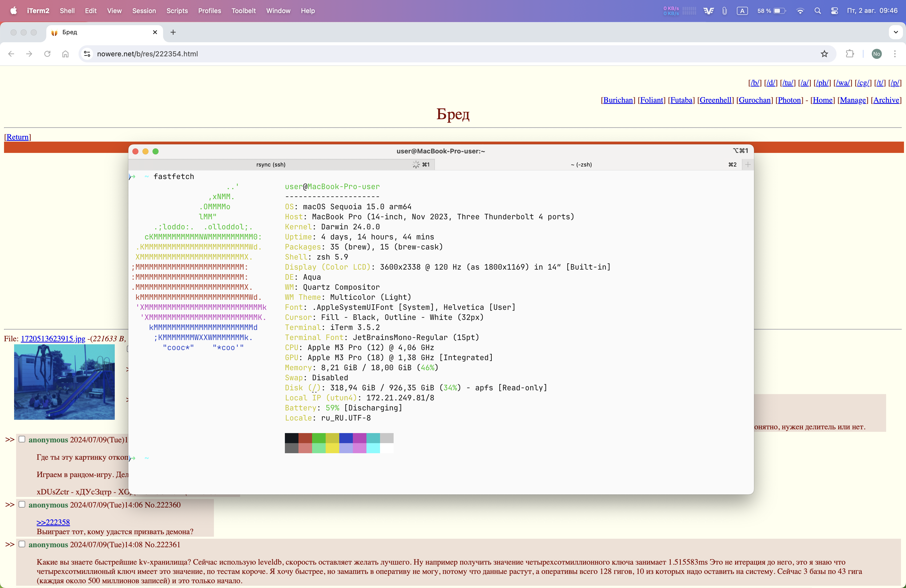Switch to the rsync (ssh) terminal tab

pyautogui.click(x=282, y=165)
